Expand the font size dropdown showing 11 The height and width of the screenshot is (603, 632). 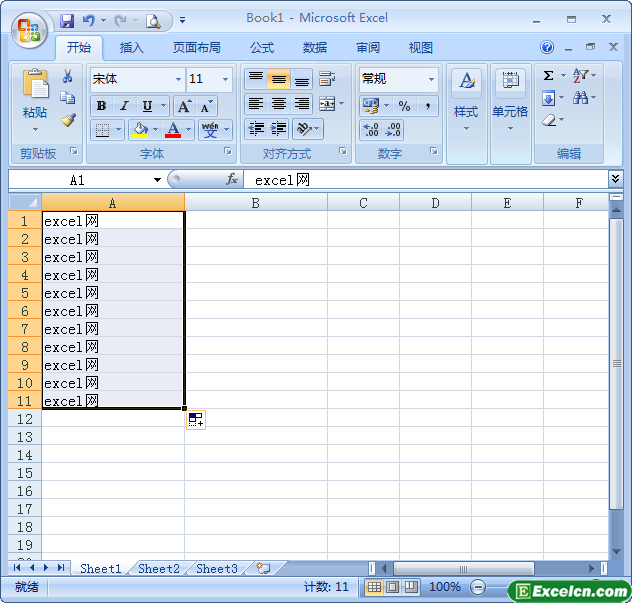tap(225, 79)
